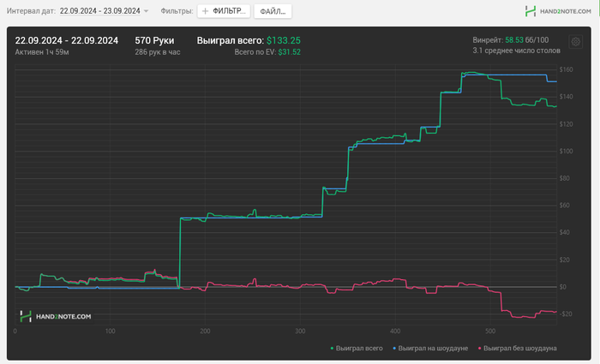Click the 300 x-axis label
The width and height of the screenshot is (600, 364).
coord(300,331)
